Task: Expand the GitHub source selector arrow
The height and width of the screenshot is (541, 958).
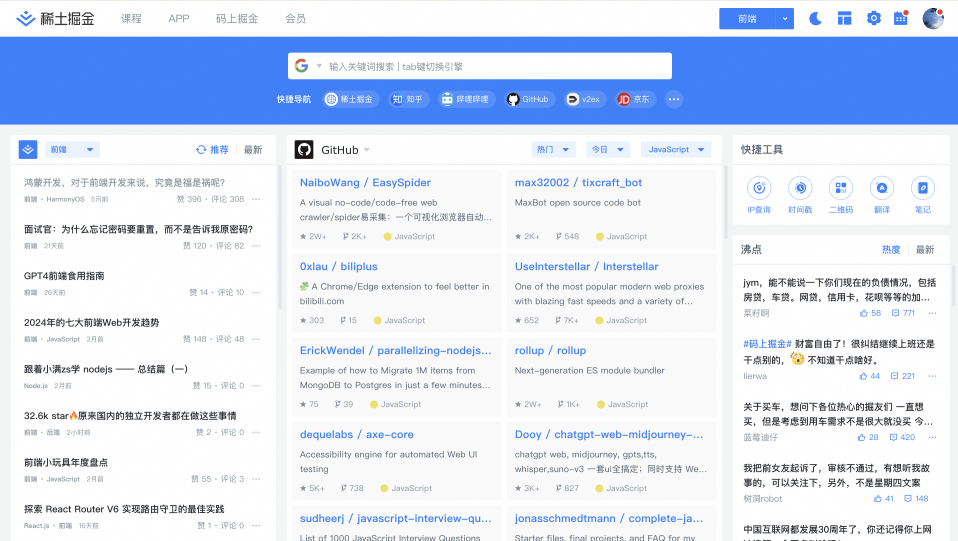Action: (x=367, y=150)
